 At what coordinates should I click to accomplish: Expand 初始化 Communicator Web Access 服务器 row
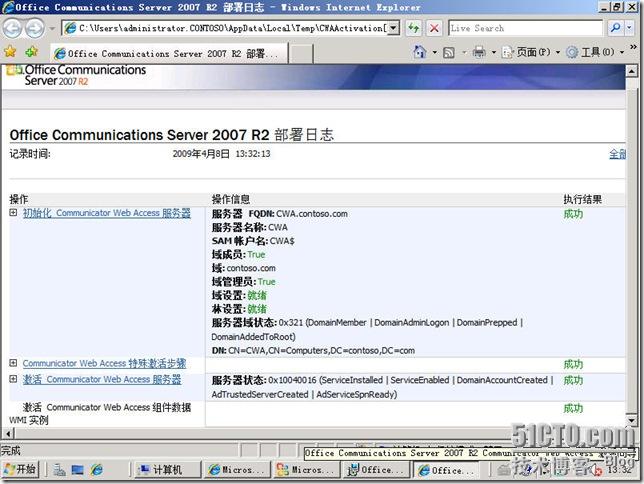pos(13,212)
